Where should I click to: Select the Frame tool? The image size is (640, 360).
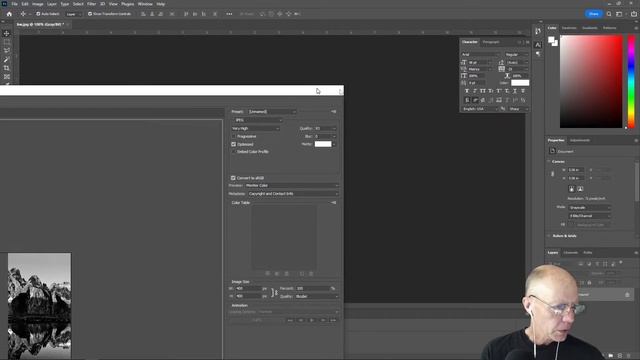(x=7, y=77)
